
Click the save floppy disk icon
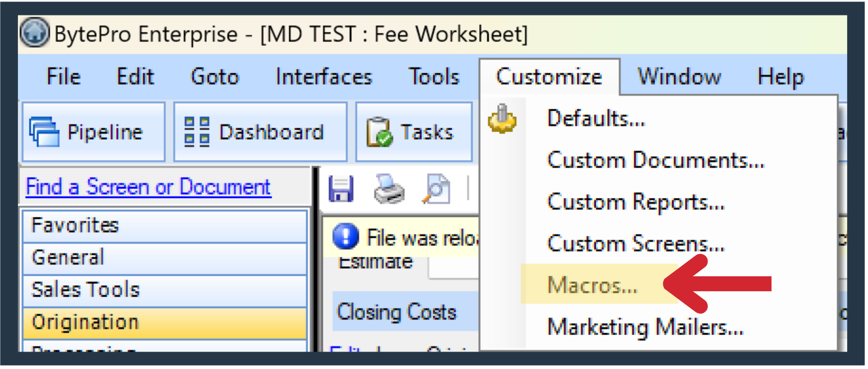click(341, 189)
